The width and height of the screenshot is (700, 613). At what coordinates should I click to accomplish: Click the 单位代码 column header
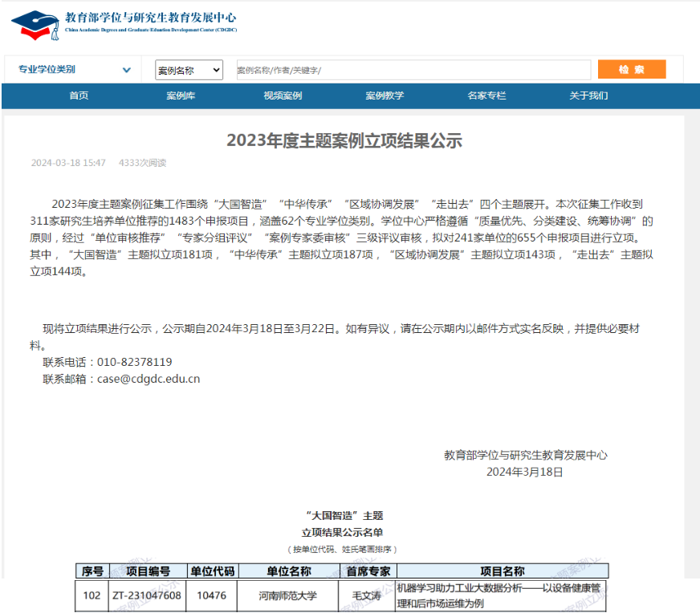click(x=213, y=571)
